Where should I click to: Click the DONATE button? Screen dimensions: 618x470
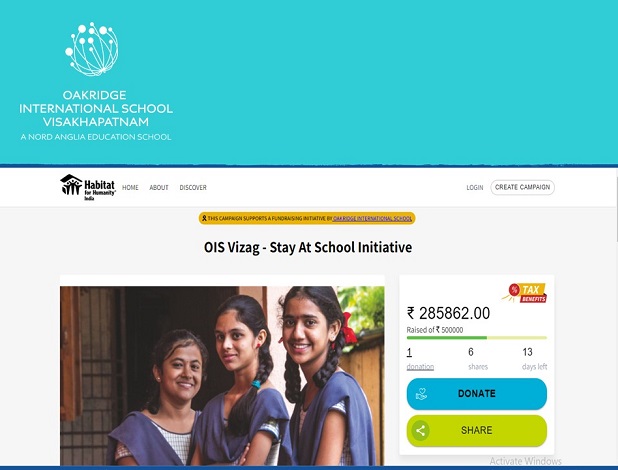(x=477, y=394)
